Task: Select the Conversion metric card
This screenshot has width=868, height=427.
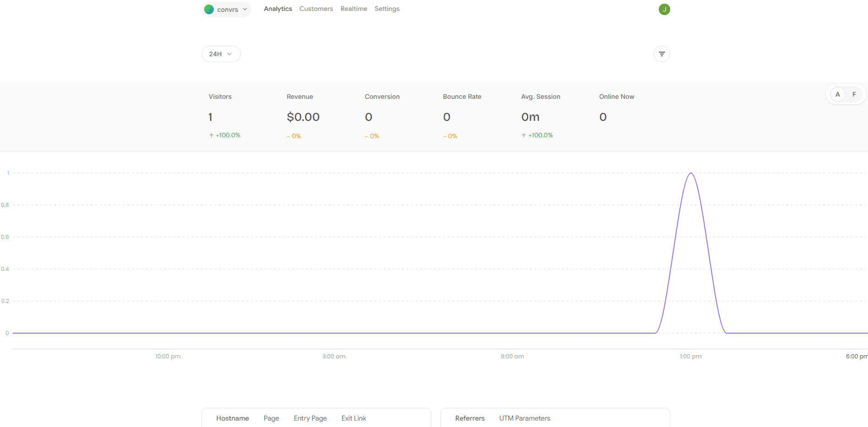Action: pyautogui.click(x=397, y=116)
